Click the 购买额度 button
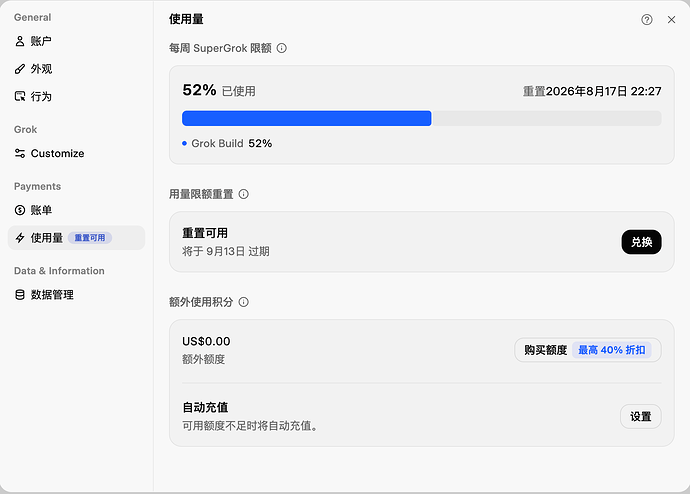The image size is (690, 494). [587, 350]
